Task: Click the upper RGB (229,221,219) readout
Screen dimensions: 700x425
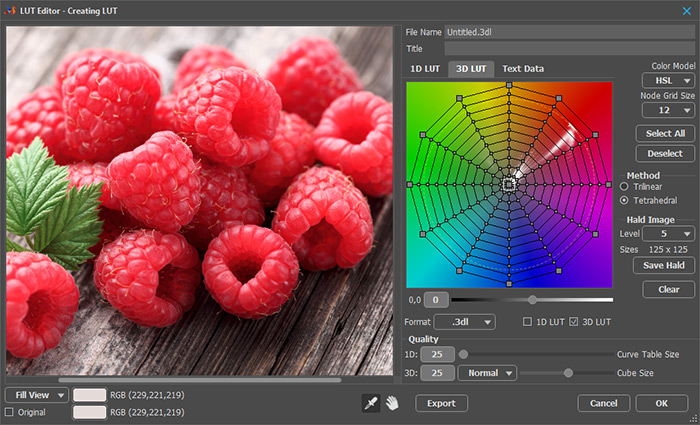Action: pyautogui.click(x=147, y=395)
